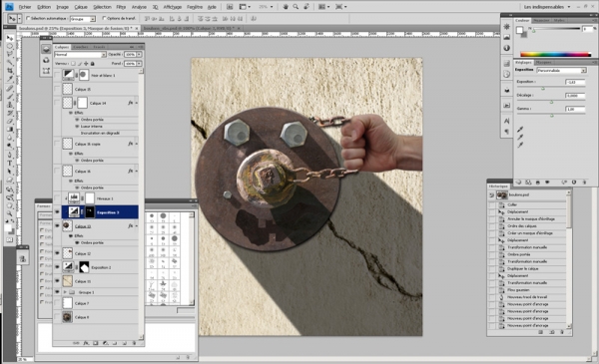This screenshot has width=599, height=364.
Task: Select the Type tool
Action: 10,164
